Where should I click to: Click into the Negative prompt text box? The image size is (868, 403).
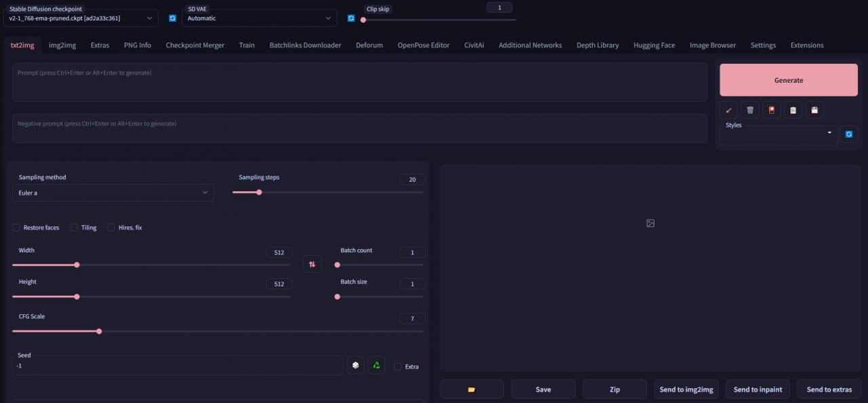[359, 128]
